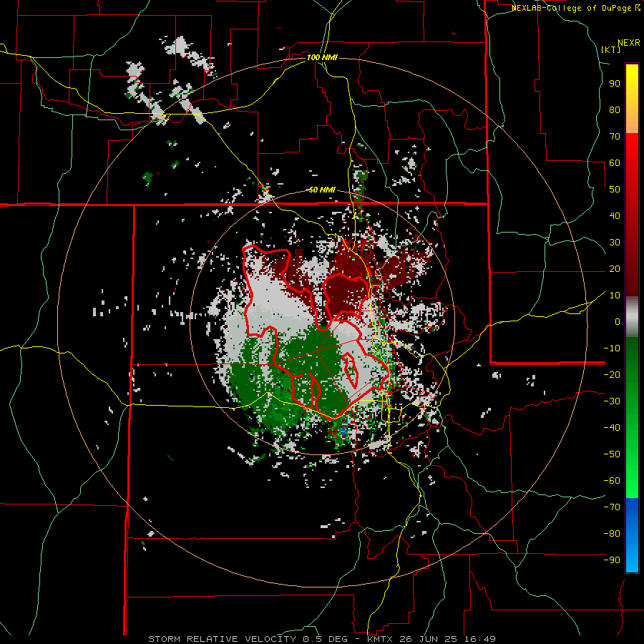This screenshot has height=644, width=644.
Task: Click the [KT] units label
Action: 611,49
